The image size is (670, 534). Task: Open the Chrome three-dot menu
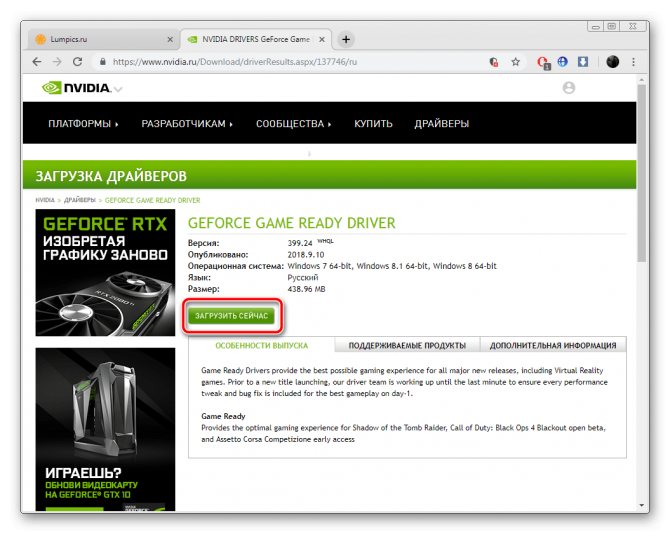tap(633, 62)
